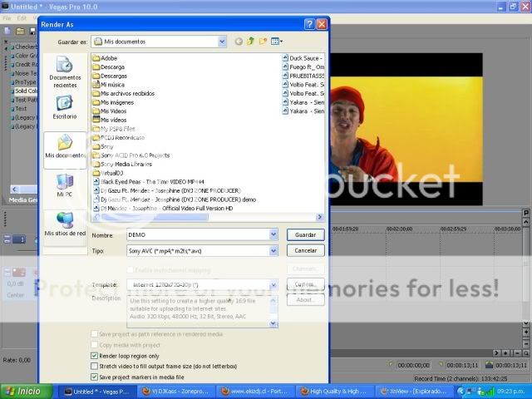This screenshot has height=399, width=532.
Task: Click the go back arrow icon
Action: click(239, 42)
